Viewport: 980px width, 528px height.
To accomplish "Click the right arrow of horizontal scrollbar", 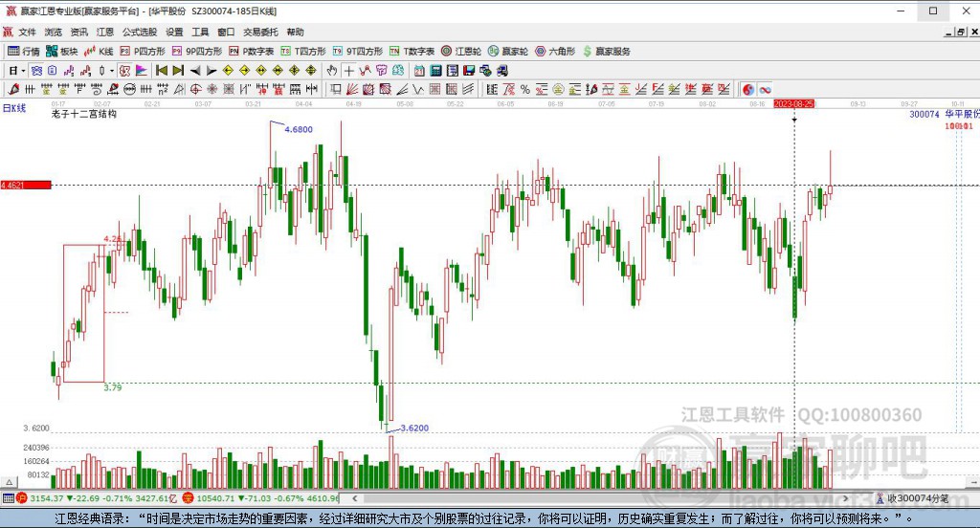I will pyautogui.click(x=846, y=498).
